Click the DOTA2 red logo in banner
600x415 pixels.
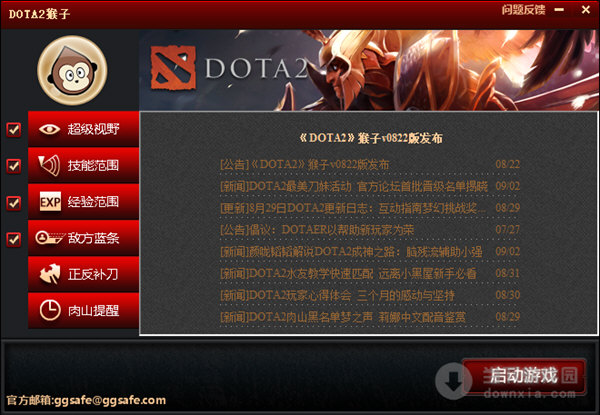point(173,68)
